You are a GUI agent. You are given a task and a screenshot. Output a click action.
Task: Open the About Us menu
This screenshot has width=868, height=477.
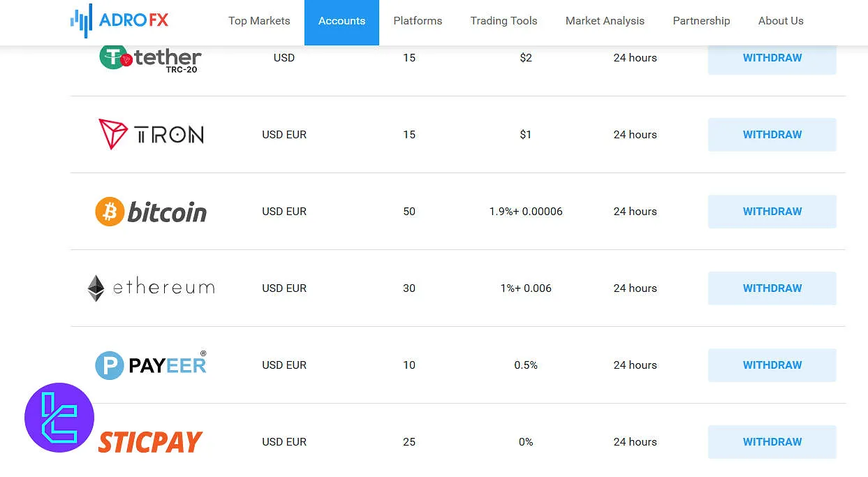coord(781,21)
